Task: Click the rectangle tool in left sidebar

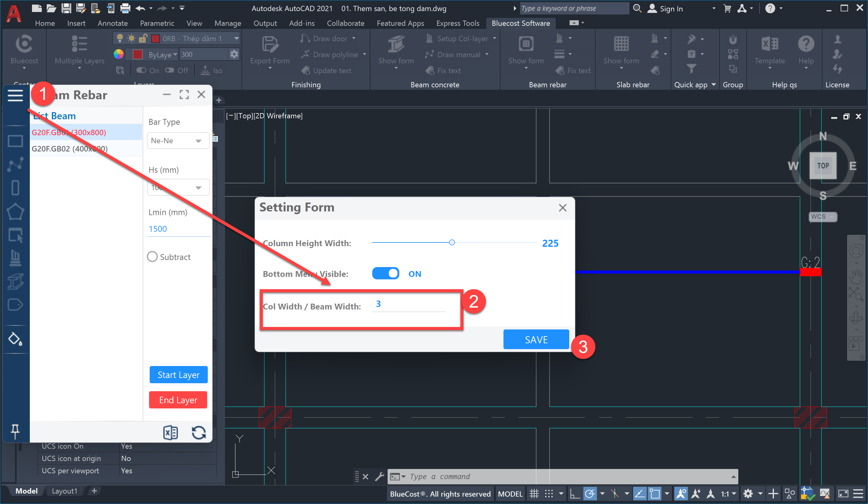Action: click(x=15, y=141)
